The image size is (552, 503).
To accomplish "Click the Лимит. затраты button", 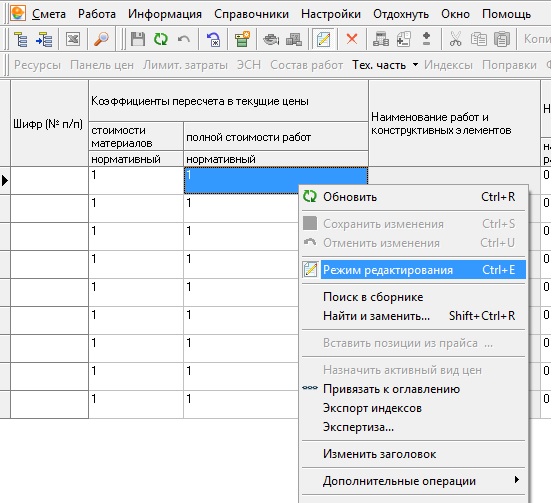I will (185, 65).
